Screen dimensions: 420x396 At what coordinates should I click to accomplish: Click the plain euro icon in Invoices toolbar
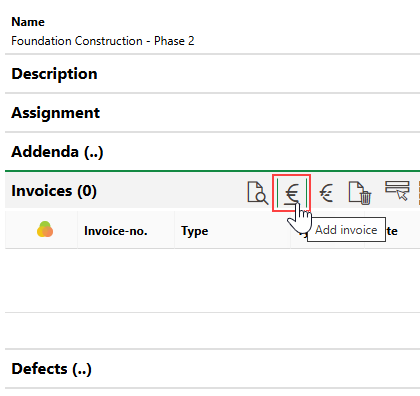[x=326, y=193]
